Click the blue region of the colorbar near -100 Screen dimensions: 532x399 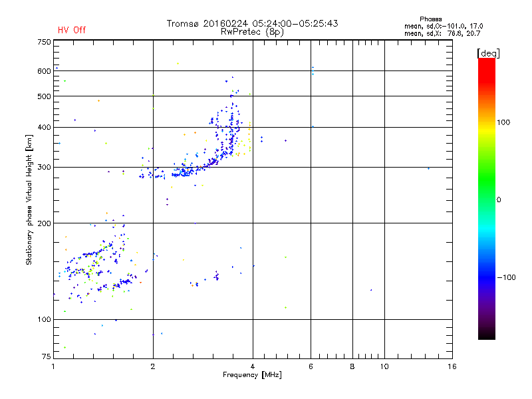pos(487,277)
